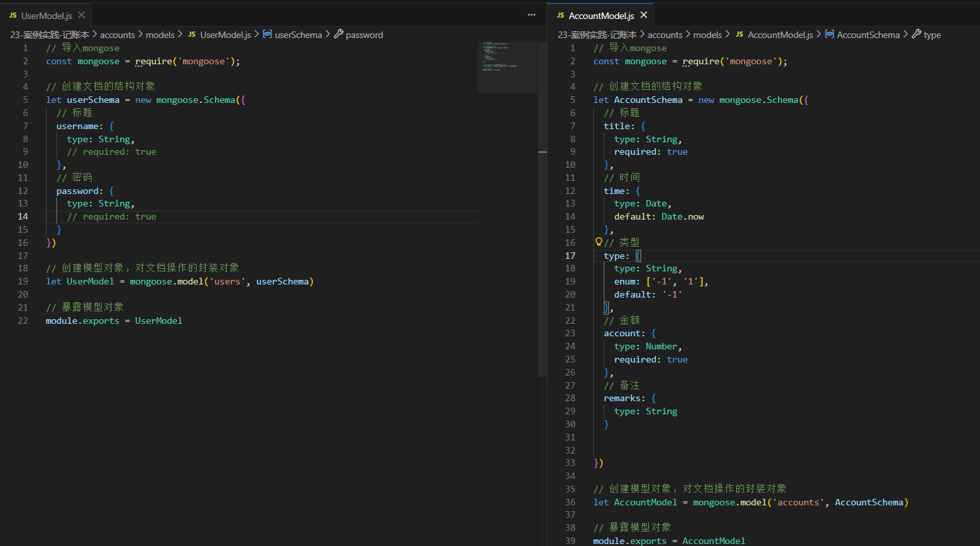This screenshot has width=980, height=546.
Task: Click JS file icon of AccountModel.js breadcrumb
Action: click(x=739, y=35)
